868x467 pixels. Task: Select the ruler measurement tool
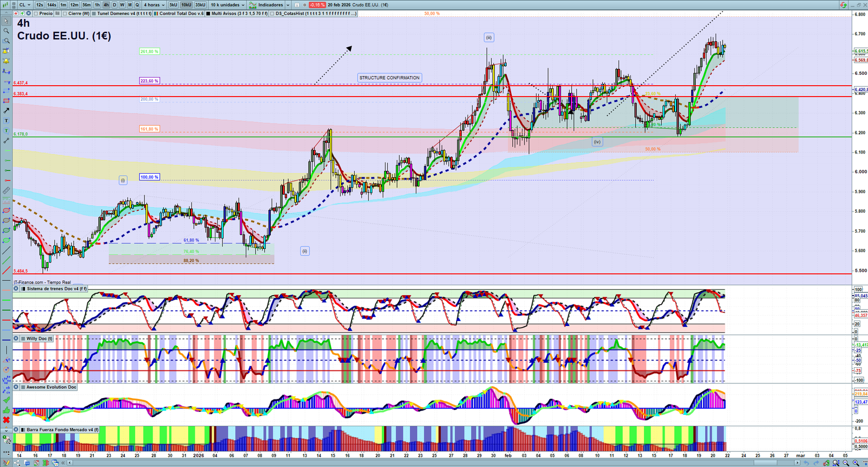pos(7,190)
